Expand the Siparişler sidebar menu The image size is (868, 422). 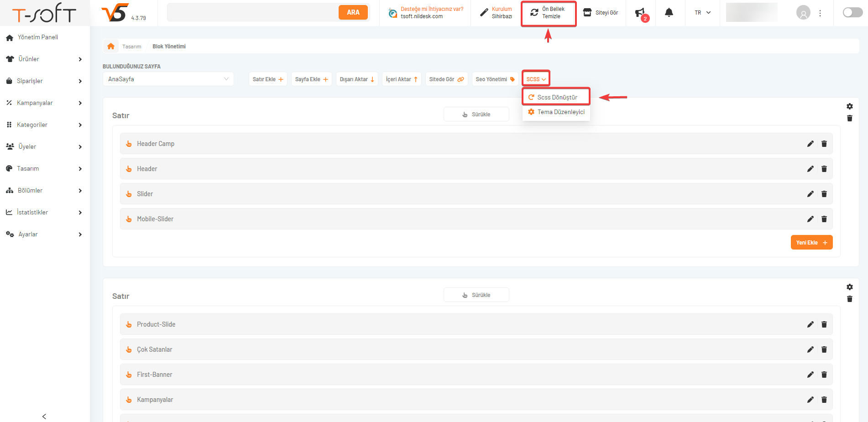tap(45, 81)
